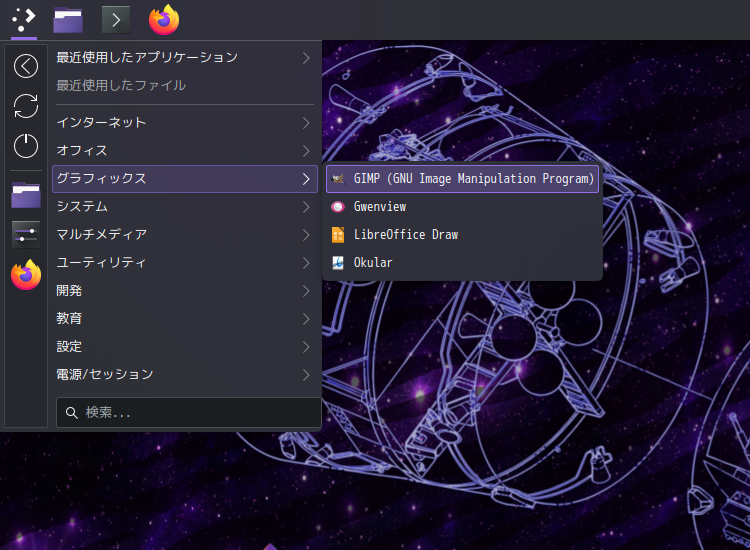Click the GIMP application icon
The width and height of the screenshot is (750, 550).
point(338,179)
